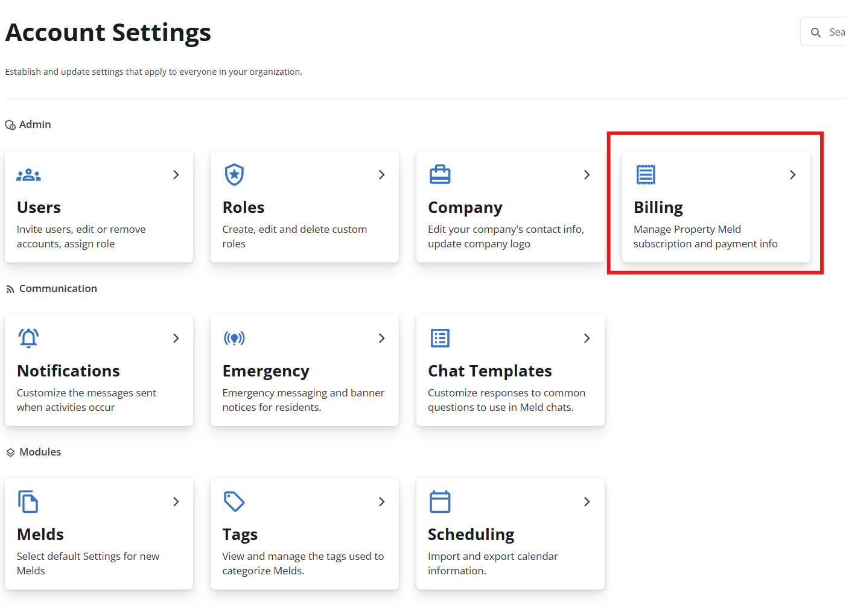Click the chevron on Scheduling card
This screenshot has width=846, height=616.
click(587, 502)
